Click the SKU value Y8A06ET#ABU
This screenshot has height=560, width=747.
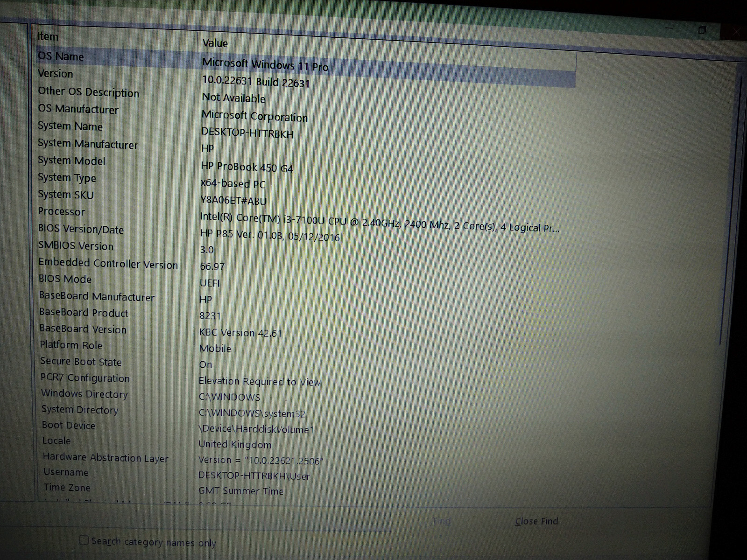(x=233, y=201)
